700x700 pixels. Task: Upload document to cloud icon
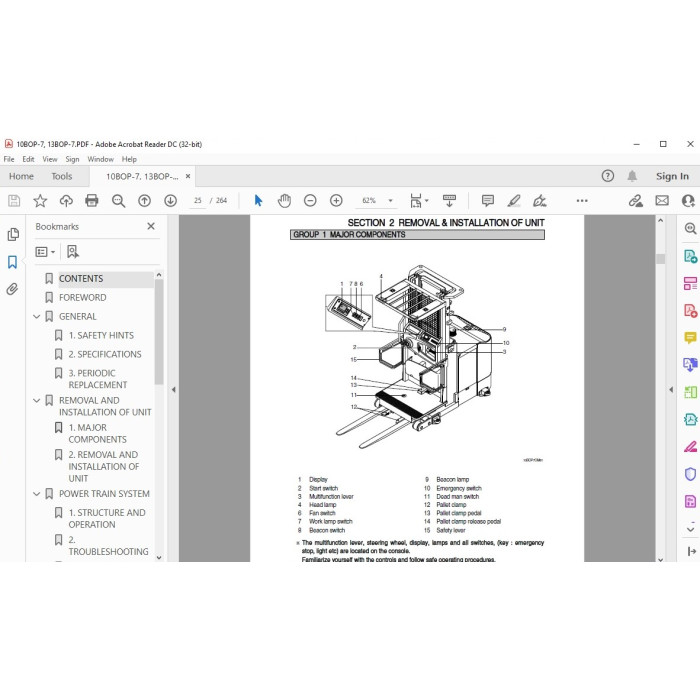point(66,201)
